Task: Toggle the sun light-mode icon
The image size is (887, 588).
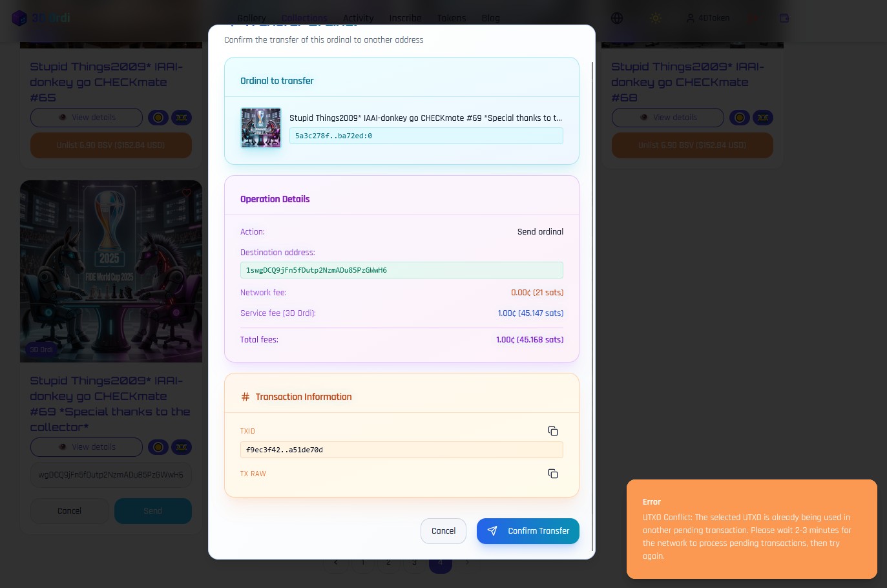Action: (x=656, y=18)
